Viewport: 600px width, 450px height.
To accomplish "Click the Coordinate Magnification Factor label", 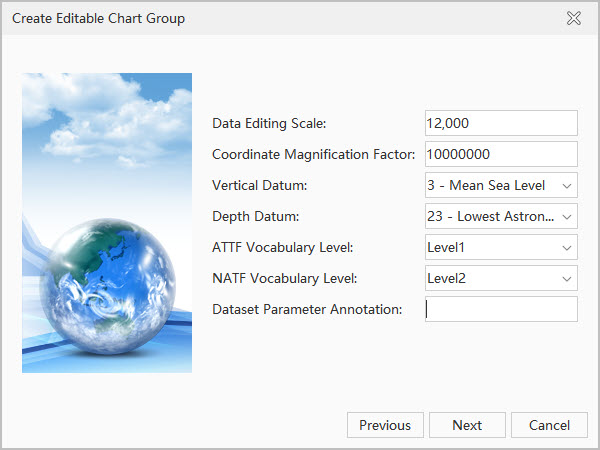I will [x=313, y=154].
